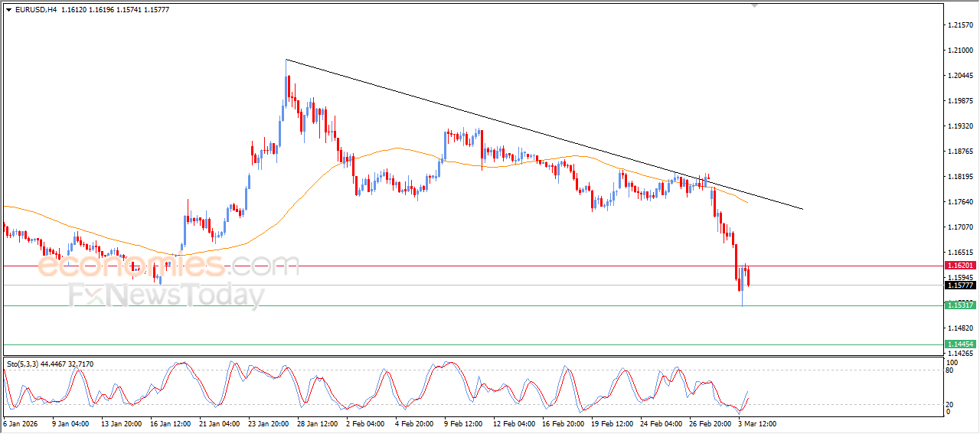
Task: Click the 1.18765 price axis label
Action: 960,152
